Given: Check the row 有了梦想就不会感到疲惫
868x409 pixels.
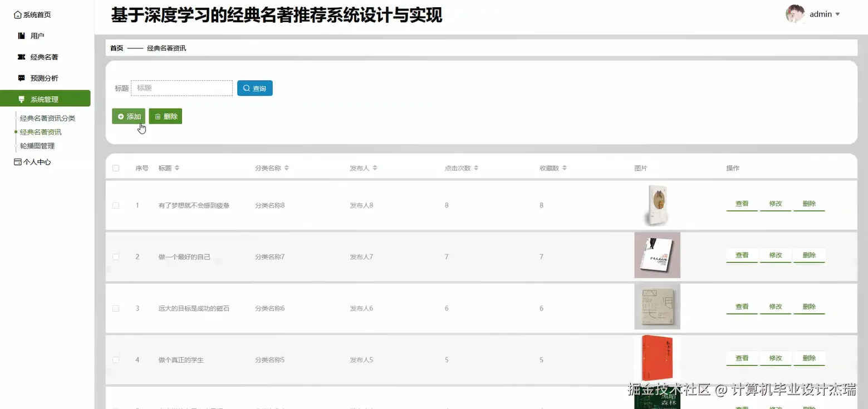Looking at the screenshot, I should pos(116,205).
